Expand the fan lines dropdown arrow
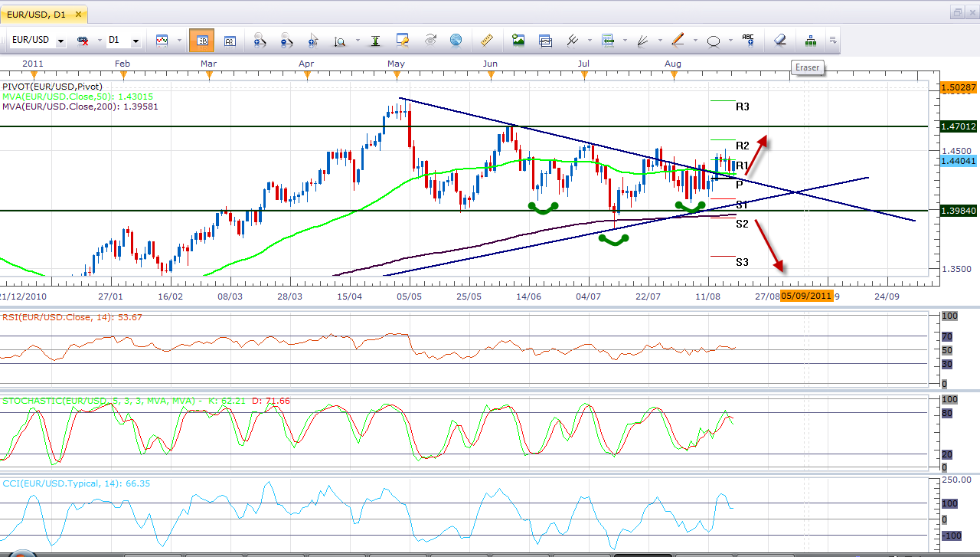 point(659,41)
